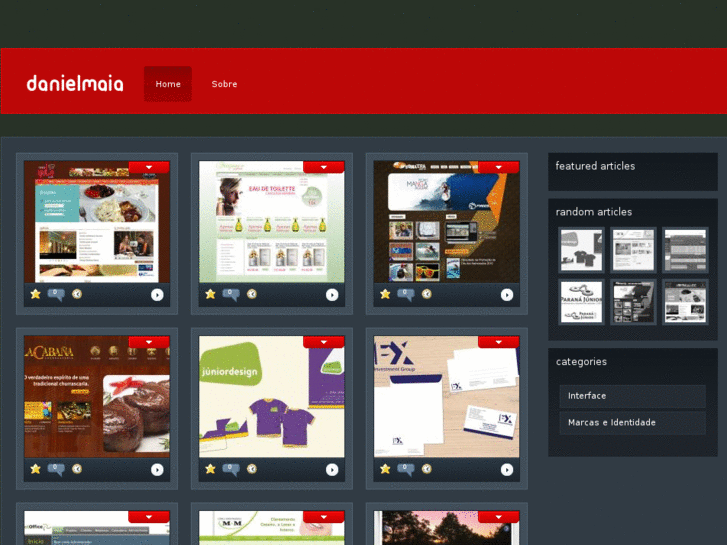
Task: Open the top-middle random article thumbnail
Action: pos(633,250)
